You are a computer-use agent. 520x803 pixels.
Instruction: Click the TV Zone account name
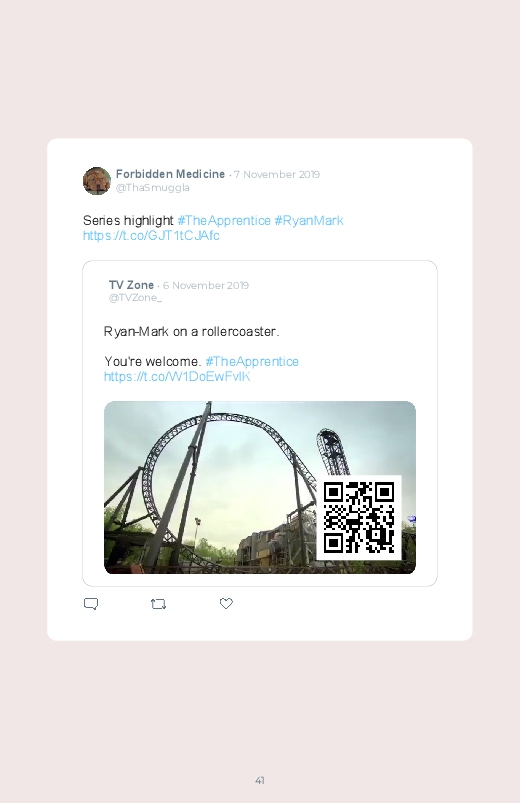131,285
